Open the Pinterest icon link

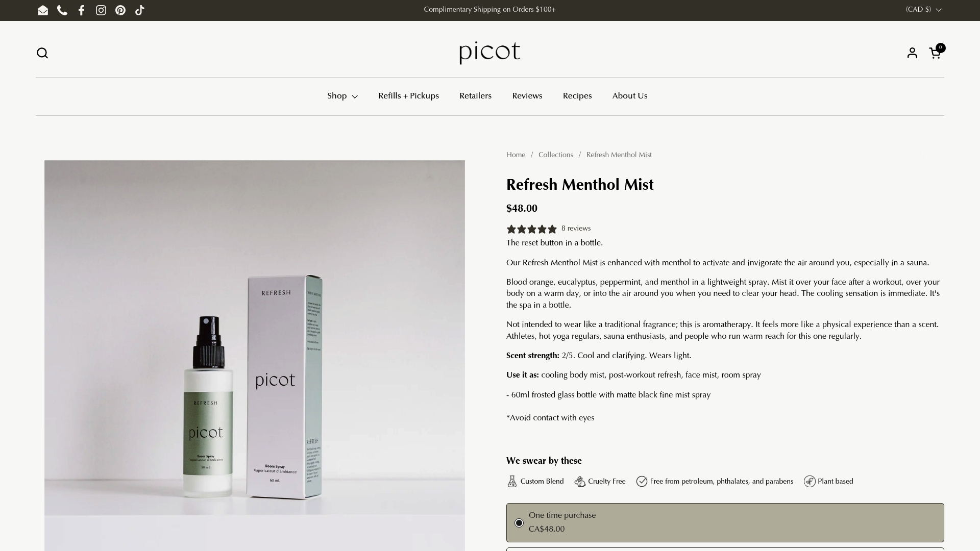120,10
